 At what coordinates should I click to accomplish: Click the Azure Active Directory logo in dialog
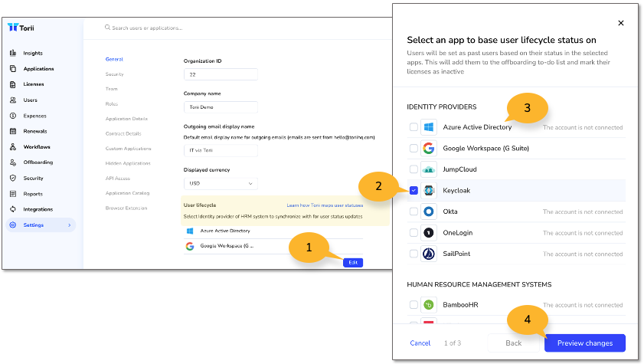point(428,127)
